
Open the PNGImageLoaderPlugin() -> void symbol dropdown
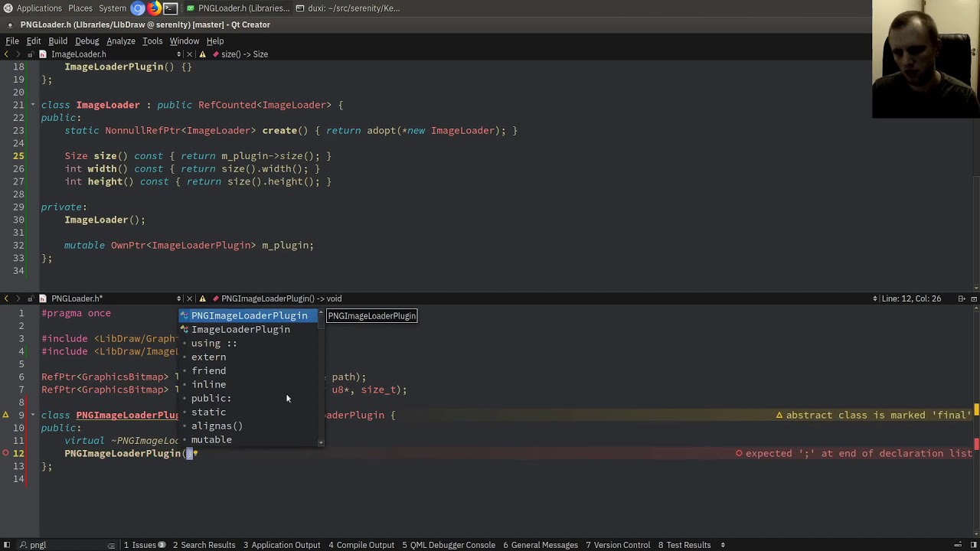coord(281,298)
